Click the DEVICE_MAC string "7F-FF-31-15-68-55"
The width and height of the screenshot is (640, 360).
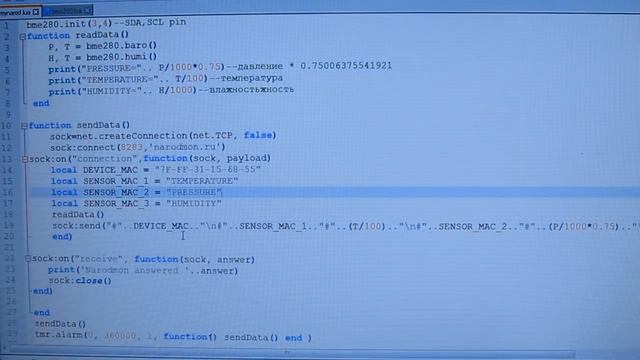207,169
